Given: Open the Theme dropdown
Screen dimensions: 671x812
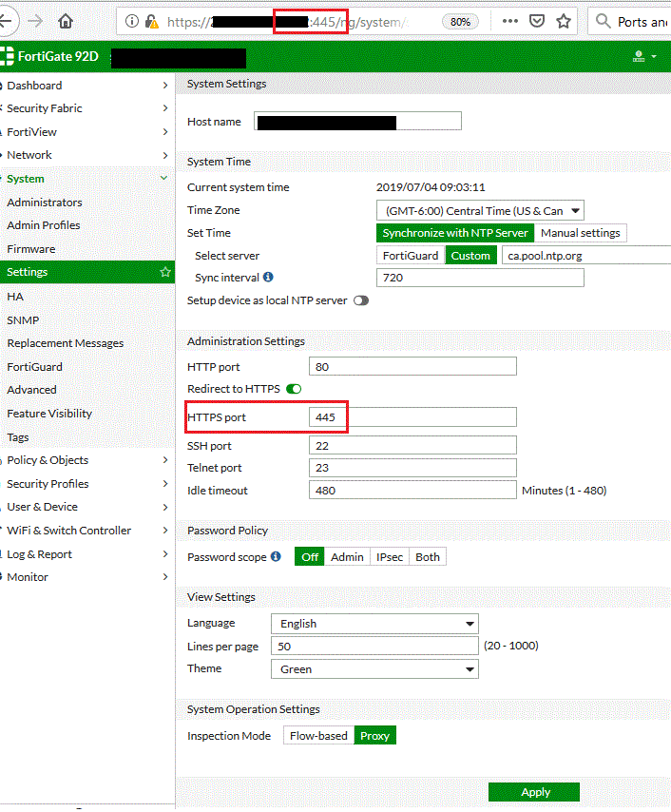Looking at the screenshot, I should click(374, 669).
